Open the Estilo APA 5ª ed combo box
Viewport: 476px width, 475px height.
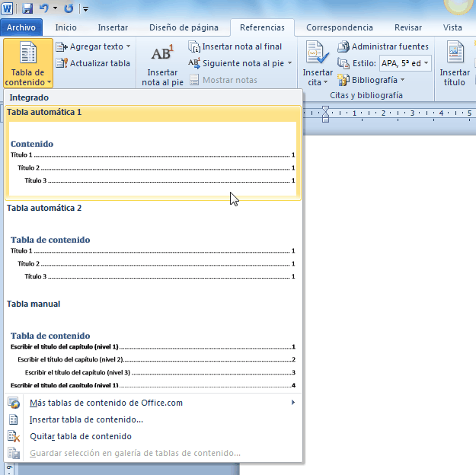tap(405, 63)
